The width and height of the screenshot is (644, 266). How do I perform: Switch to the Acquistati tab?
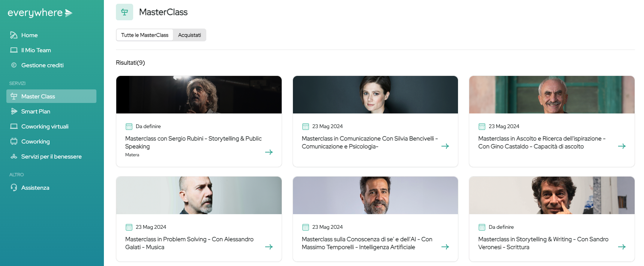click(x=189, y=35)
